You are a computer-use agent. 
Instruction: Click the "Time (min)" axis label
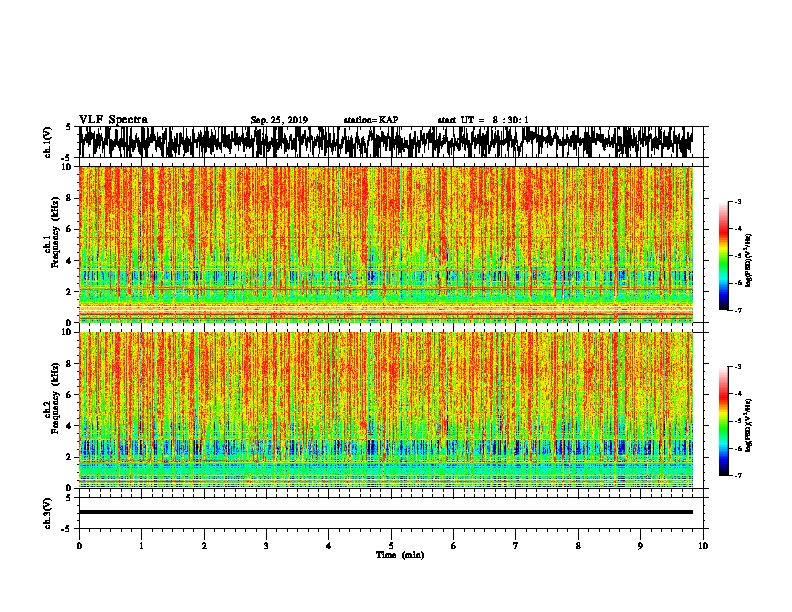pos(400,555)
